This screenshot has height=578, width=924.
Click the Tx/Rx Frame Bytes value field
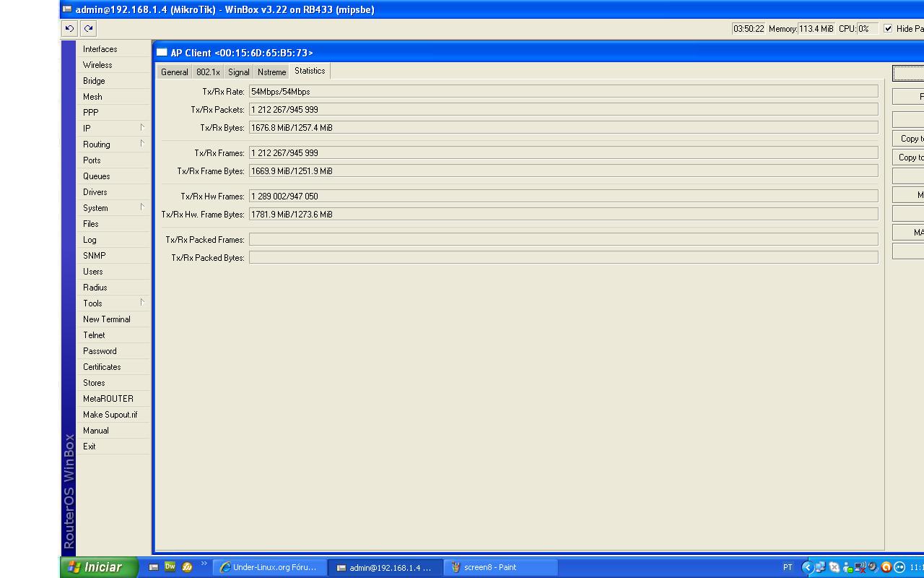pos(563,171)
